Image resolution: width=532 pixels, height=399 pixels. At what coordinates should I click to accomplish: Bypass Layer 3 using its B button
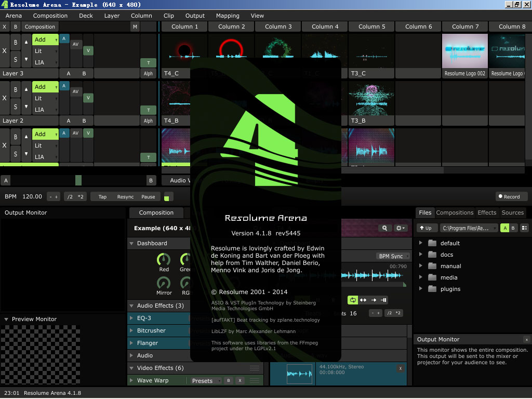click(x=15, y=43)
